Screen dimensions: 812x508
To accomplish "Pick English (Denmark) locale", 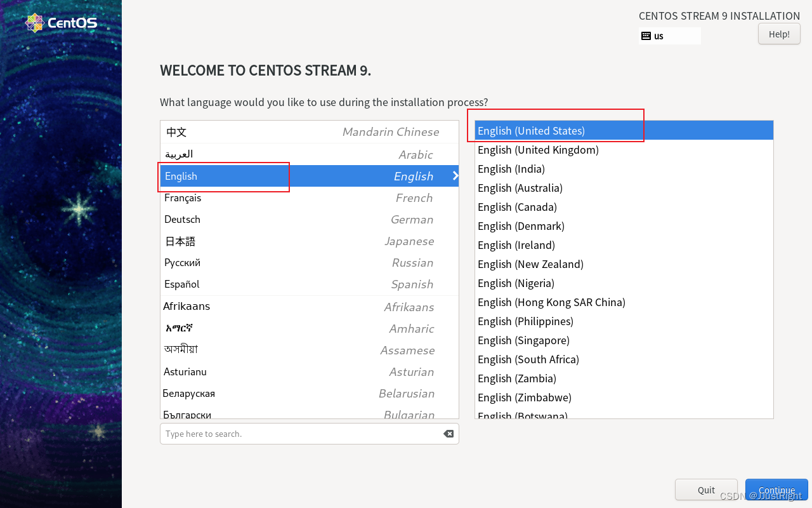I will click(624, 225).
